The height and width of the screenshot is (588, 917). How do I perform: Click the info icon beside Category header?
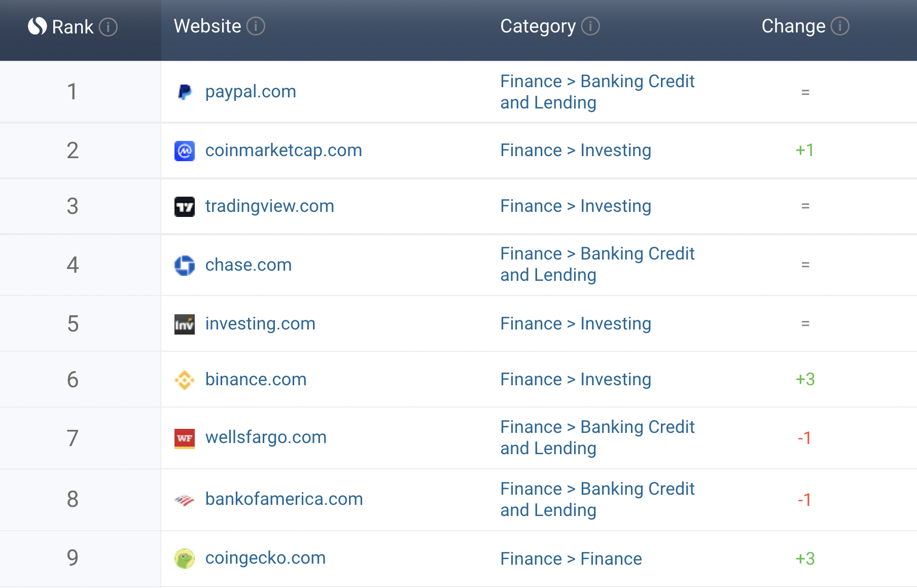(590, 26)
